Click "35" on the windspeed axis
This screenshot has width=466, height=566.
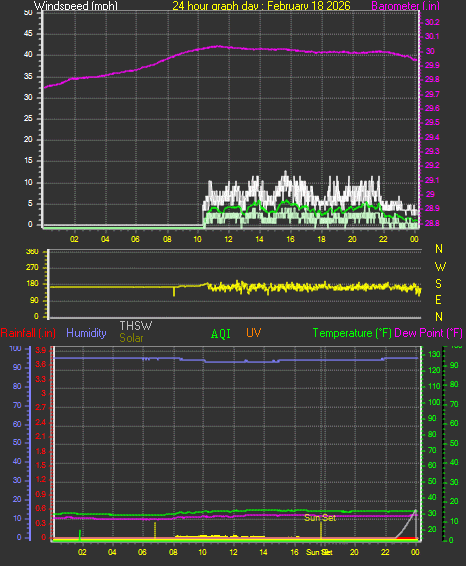click(28, 77)
